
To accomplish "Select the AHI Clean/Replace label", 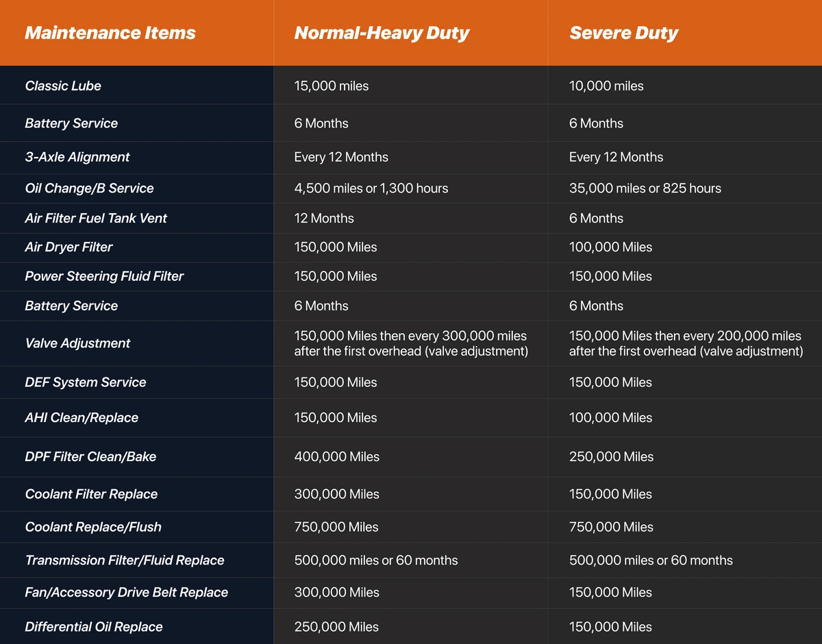I will pyautogui.click(x=82, y=418).
